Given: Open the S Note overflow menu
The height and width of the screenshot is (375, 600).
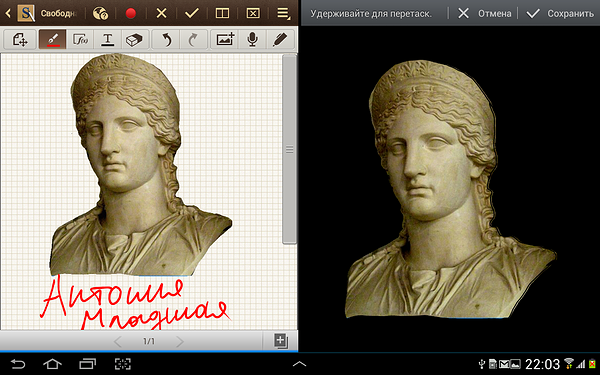Looking at the screenshot, I should (x=283, y=13).
